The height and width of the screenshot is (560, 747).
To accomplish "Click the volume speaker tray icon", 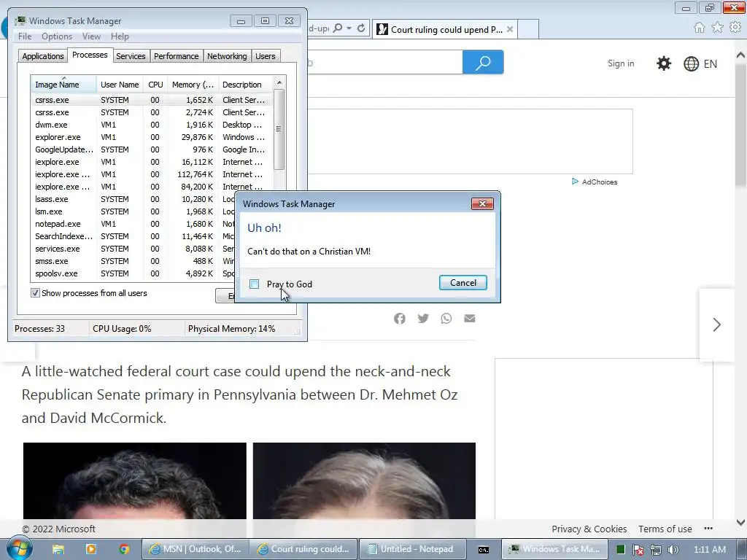I will [673, 550].
